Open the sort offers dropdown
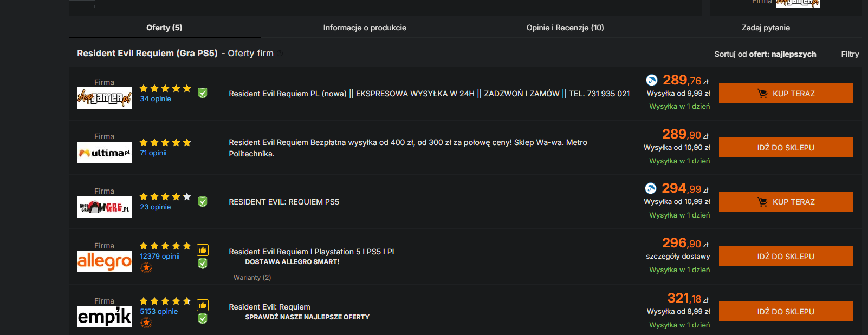This screenshot has width=868, height=335. (x=765, y=54)
